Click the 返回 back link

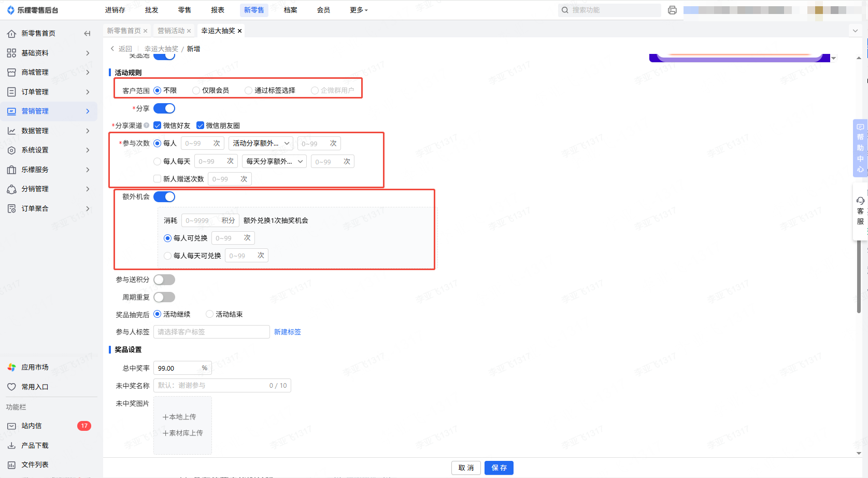[121, 49]
